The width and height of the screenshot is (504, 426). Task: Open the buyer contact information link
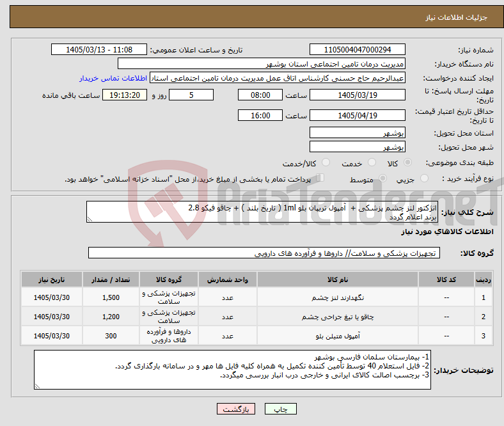point(113,78)
